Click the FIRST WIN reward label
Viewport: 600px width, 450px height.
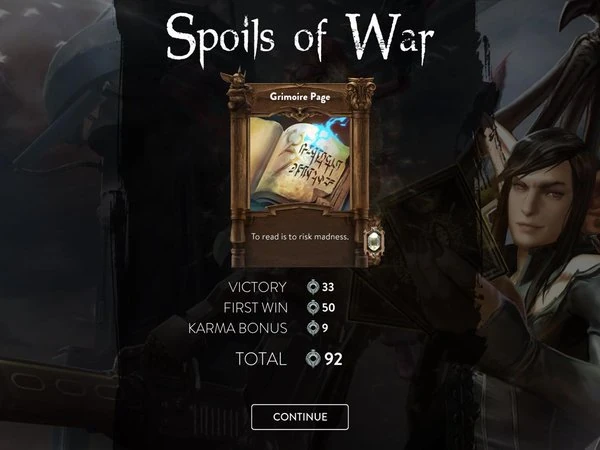point(255,308)
